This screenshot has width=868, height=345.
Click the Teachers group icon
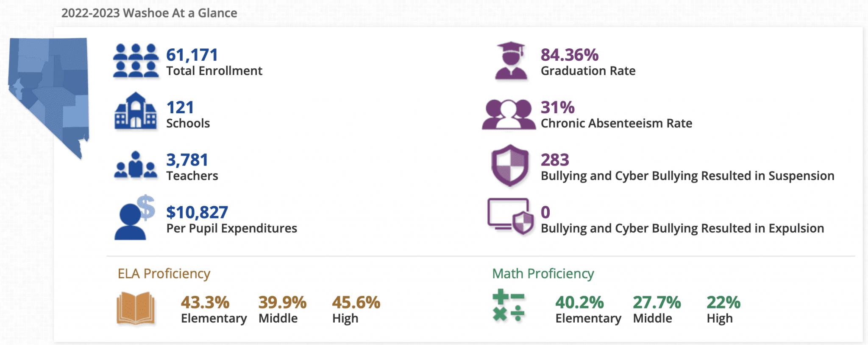pyautogui.click(x=136, y=165)
